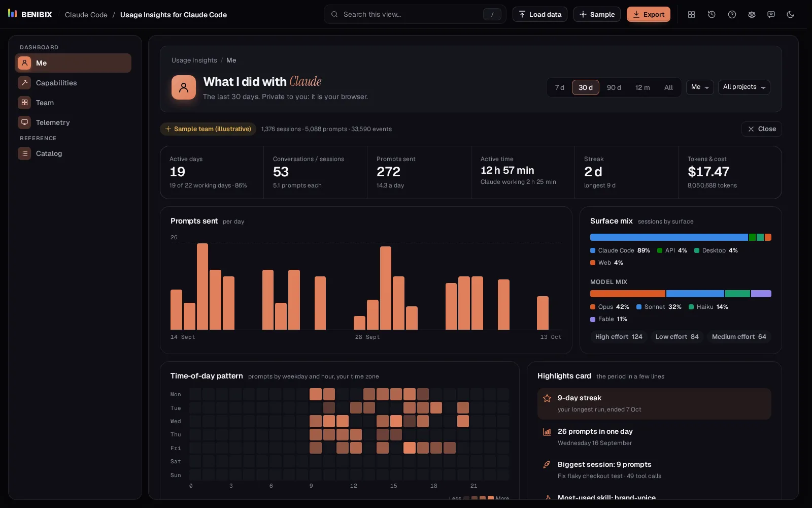Image resolution: width=812 pixels, height=508 pixels.
Task: Click the Capabilities wand icon
Action: (x=24, y=83)
